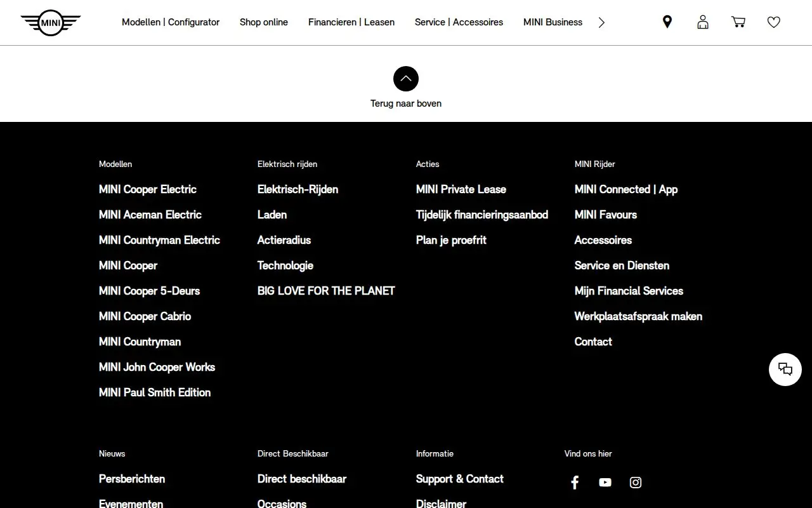Open the MINI Business menu
Viewport: 812px width, 508px height.
tap(553, 22)
